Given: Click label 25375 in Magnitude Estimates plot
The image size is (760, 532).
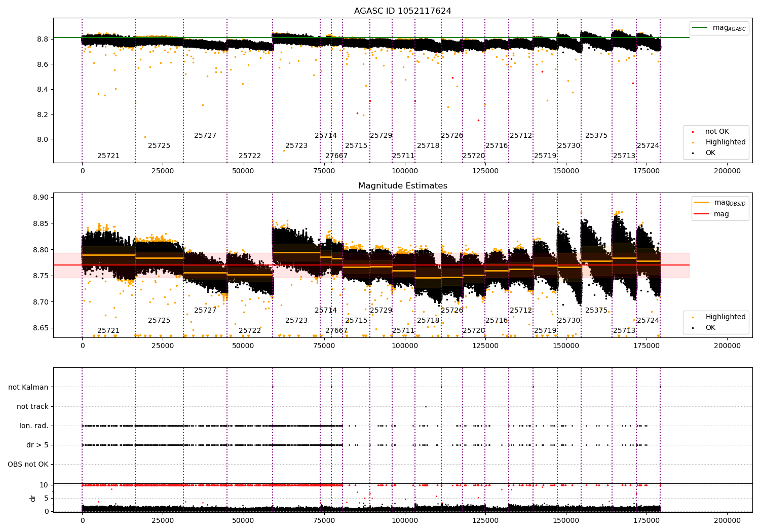Looking at the screenshot, I should pyautogui.click(x=596, y=311).
